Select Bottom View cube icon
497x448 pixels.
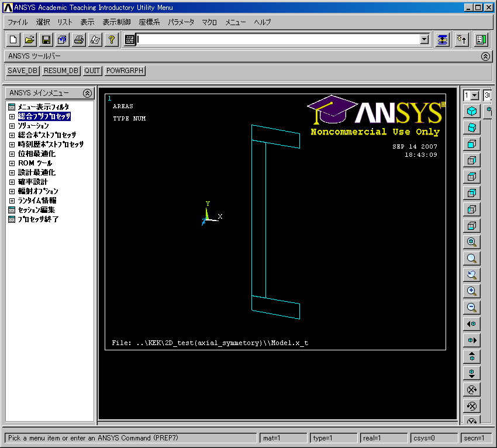click(472, 226)
